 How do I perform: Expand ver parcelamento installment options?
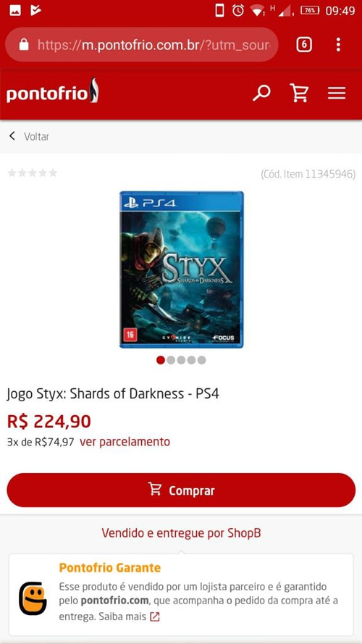click(125, 442)
